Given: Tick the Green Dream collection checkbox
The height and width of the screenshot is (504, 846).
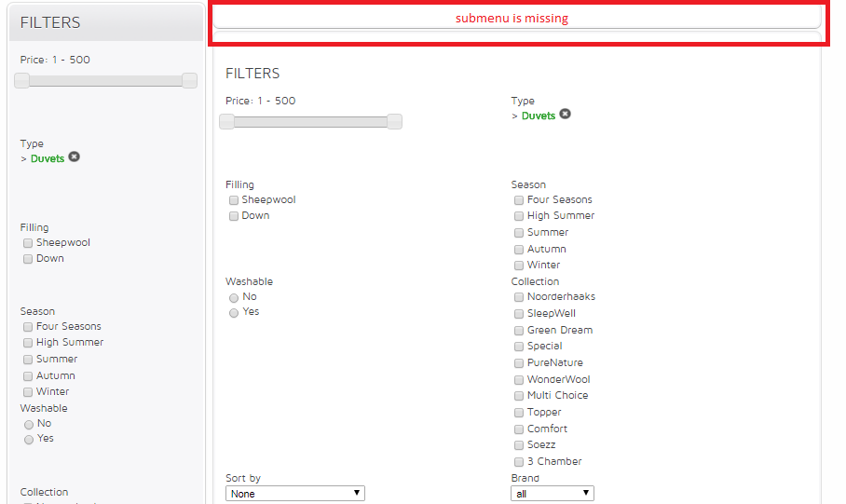Looking at the screenshot, I should tap(519, 331).
